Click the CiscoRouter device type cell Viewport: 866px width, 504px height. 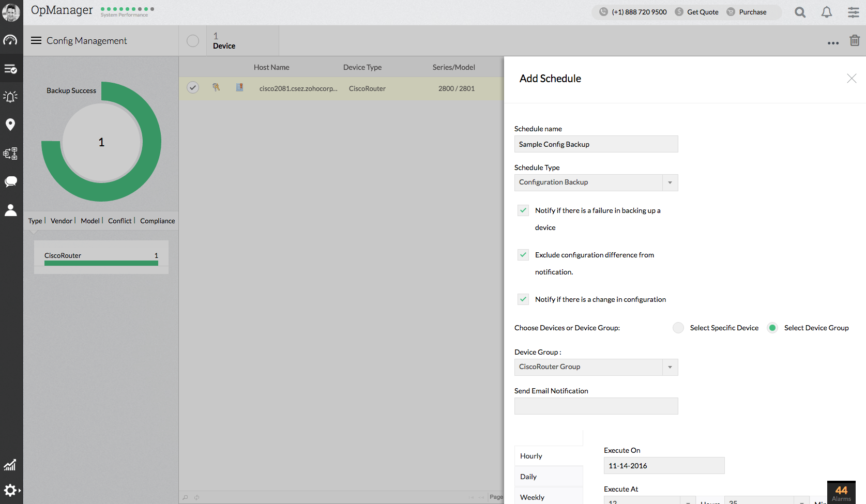(x=367, y=88)
